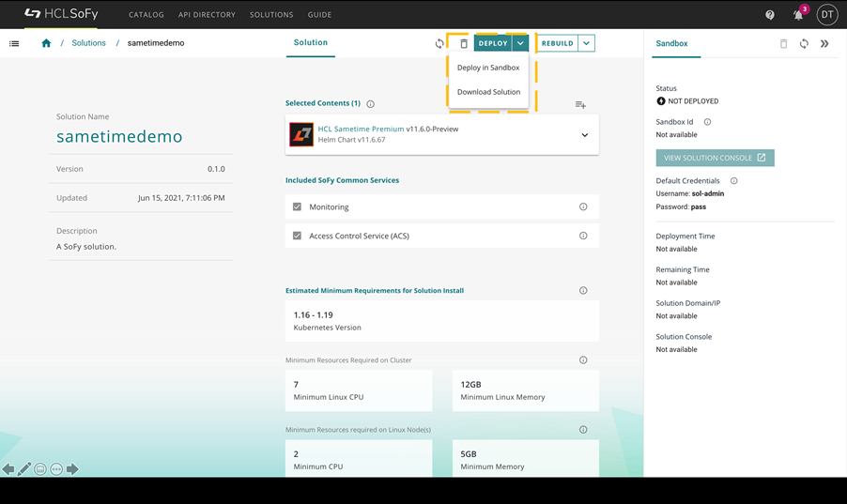Click the sametimedemo breadcrumb text
847x504 pixels.
(x=156, y=43)
